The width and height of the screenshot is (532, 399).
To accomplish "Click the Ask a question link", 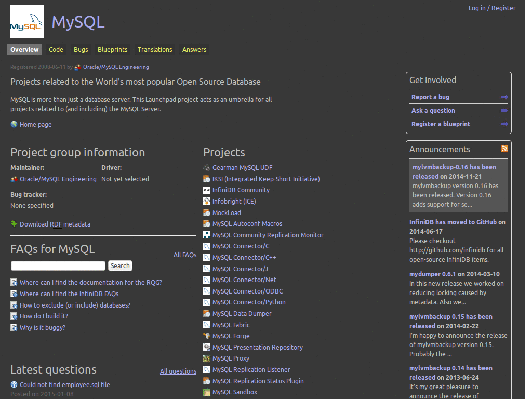I will point(433,110).
